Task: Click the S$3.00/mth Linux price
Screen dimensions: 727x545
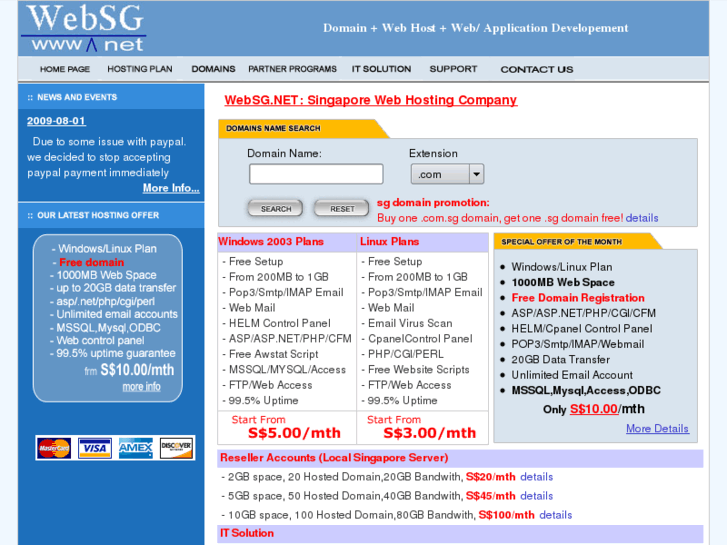Action: click(430, 433)
